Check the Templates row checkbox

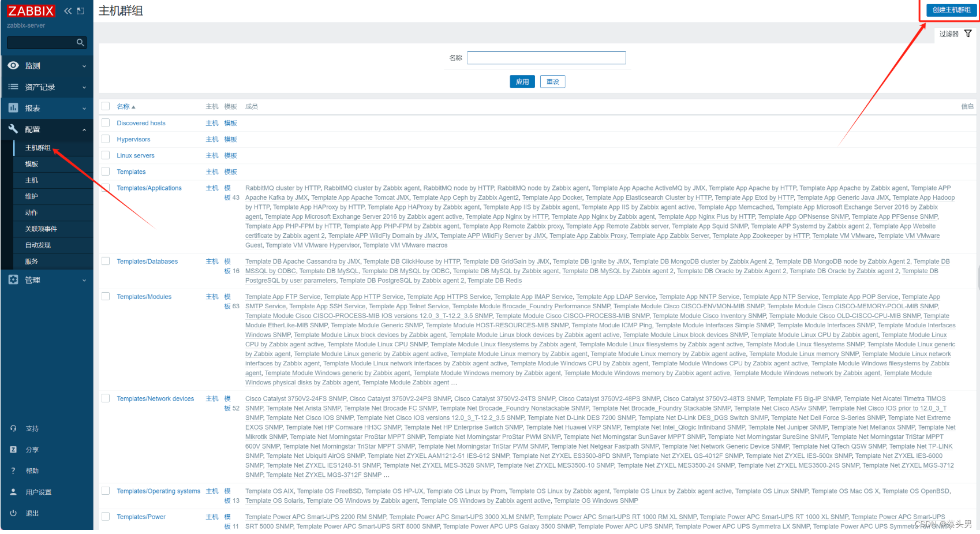[x=106, y=171]
